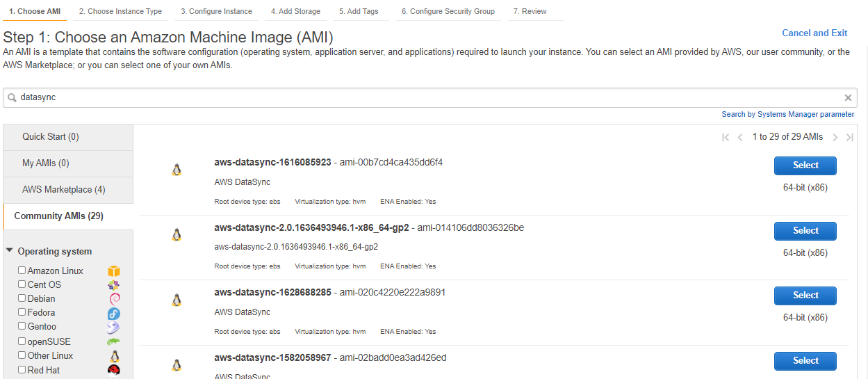Browse AWS Marketplace (4) results
The image size is (868, 379).
pos(68,190)
